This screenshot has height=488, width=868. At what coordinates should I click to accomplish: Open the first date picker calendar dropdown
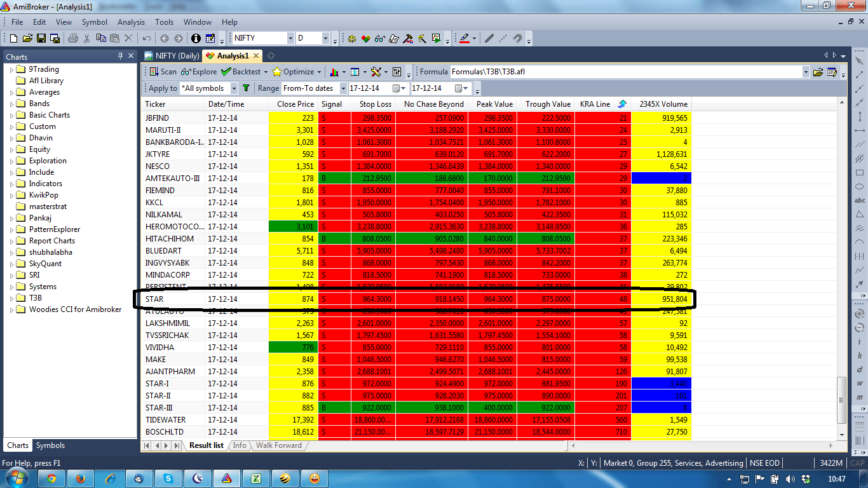pyautogui.click(x=399, y=88)
